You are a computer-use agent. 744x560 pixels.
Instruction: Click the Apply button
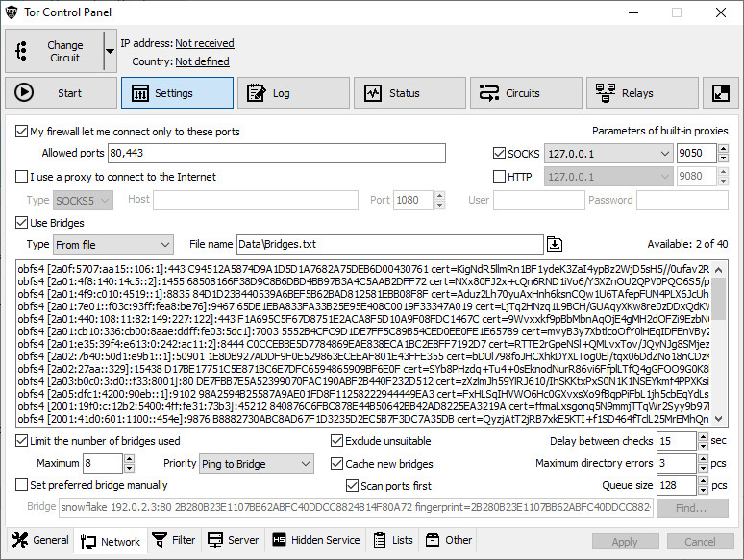(x=626, y=542)
